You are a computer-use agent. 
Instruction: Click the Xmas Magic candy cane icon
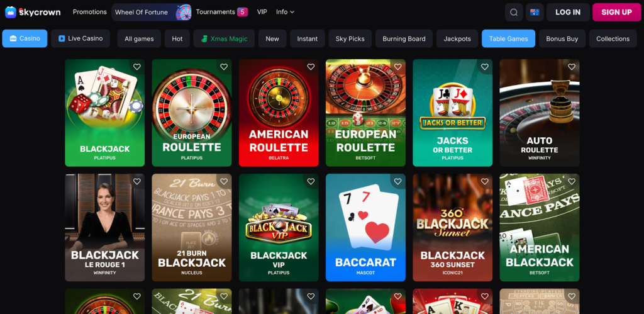(204, 38)
